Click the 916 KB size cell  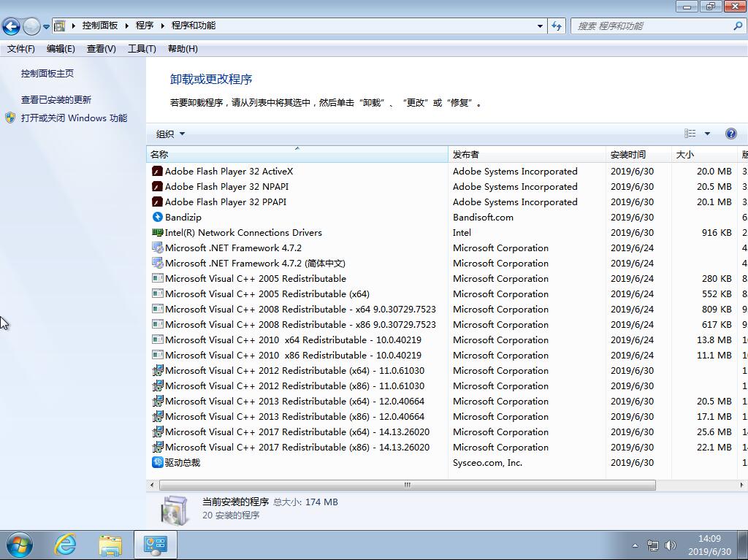click(717, 232)
